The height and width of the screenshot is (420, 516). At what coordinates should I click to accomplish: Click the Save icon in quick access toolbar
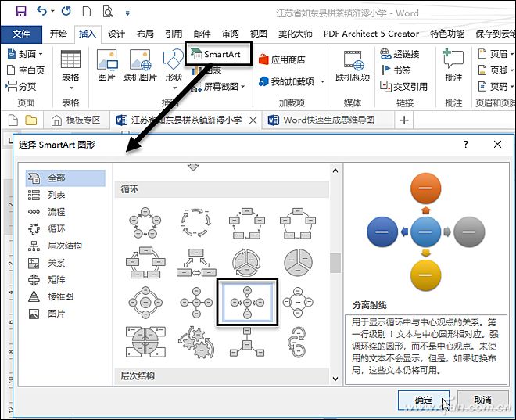point(21,12)
